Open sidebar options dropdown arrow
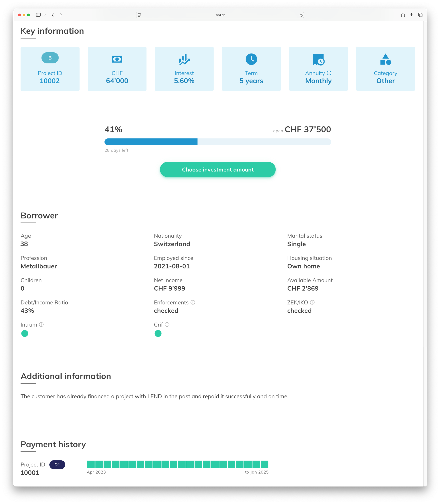This screenshot has height=504, width=440. pyautogui.click(x=45, y=15)
